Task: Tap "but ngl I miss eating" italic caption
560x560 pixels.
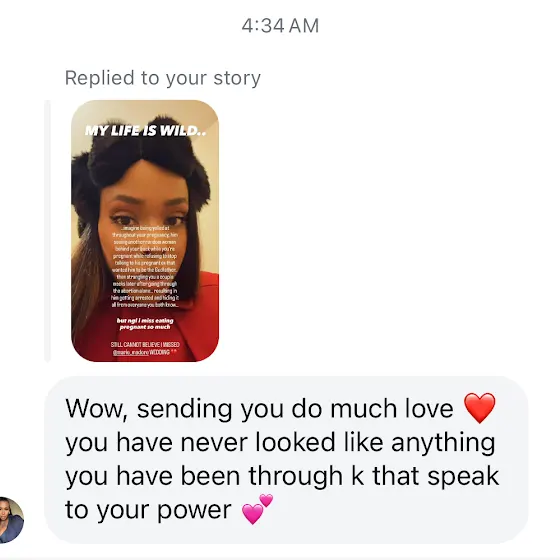Action: click(x=145, y=321)
